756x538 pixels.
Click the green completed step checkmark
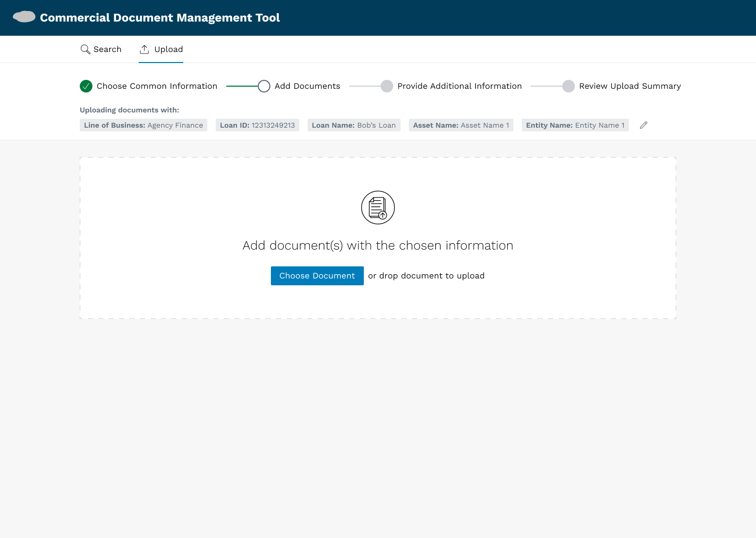click(86, 86)
